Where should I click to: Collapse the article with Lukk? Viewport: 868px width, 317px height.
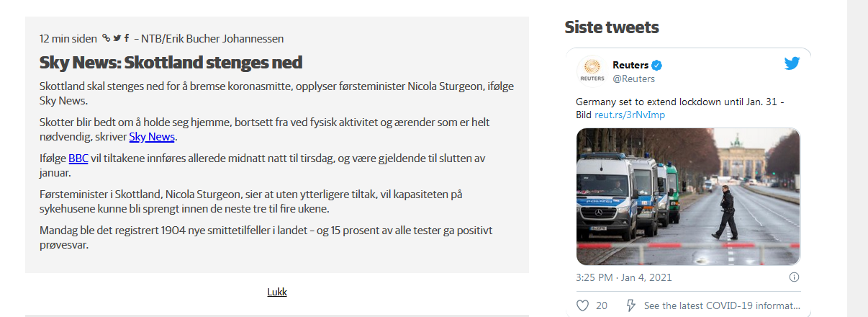277,292
